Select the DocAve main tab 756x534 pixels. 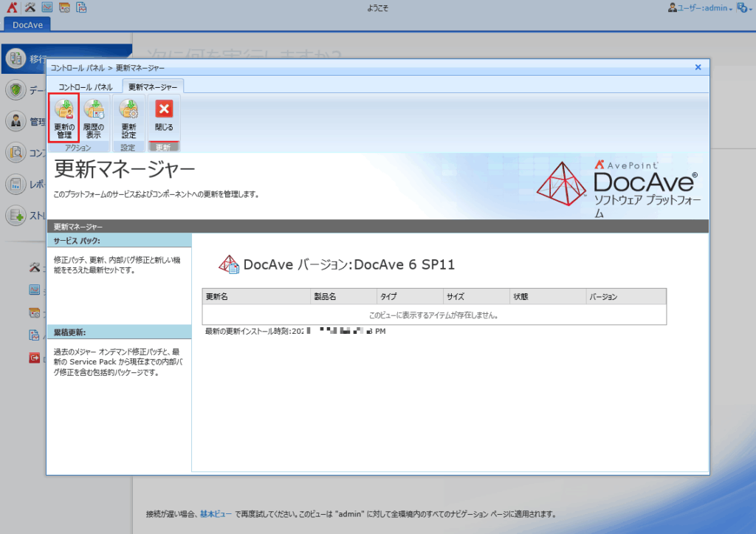click(27, 24)
